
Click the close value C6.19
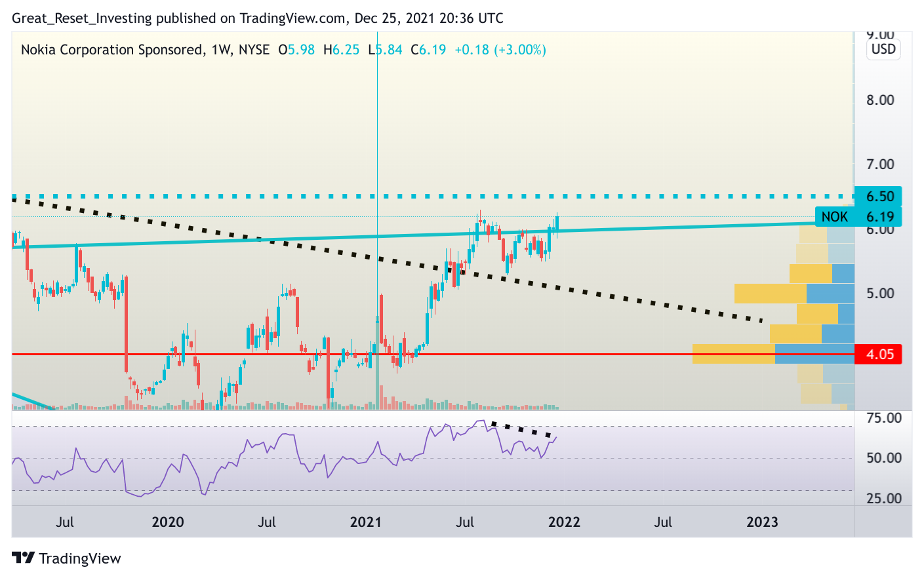pyautogui.click(x=428, y=50)
